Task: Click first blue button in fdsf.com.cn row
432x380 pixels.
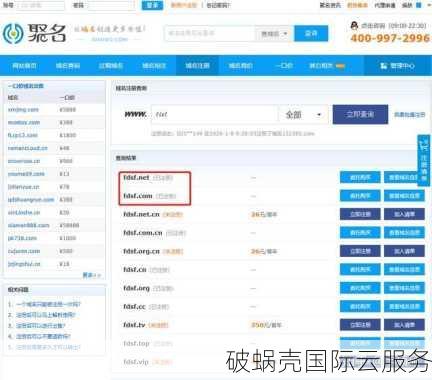Action: 360,232
